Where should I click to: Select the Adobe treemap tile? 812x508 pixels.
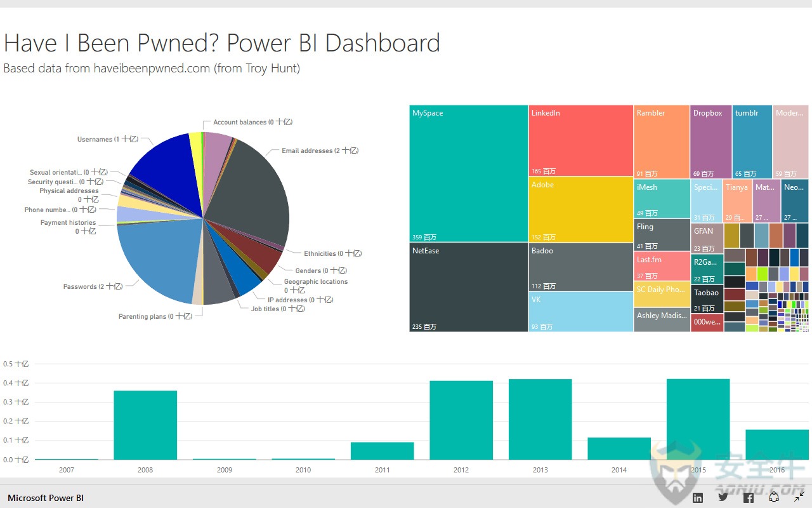tap(581, 210)
